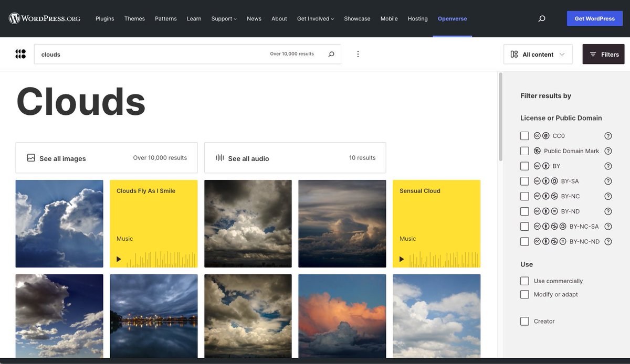Open the All content dropdown

[x=538, y=53]
